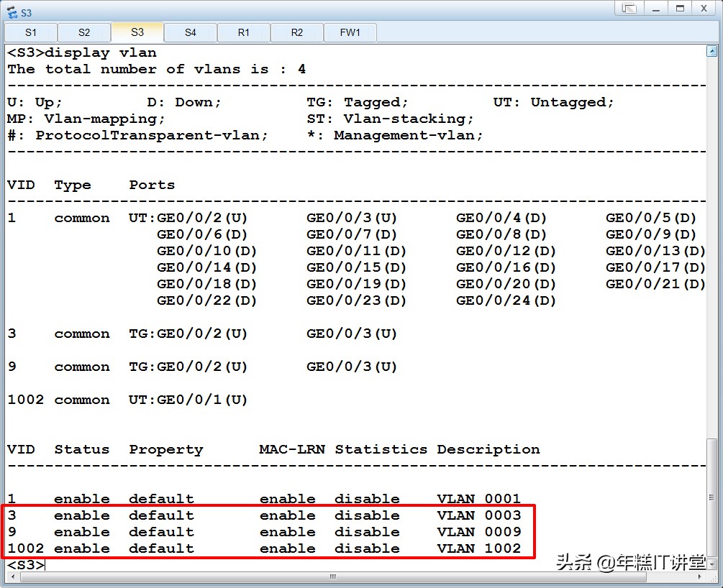Click 'The total number of vlans is : 4'

coord(156,69)
